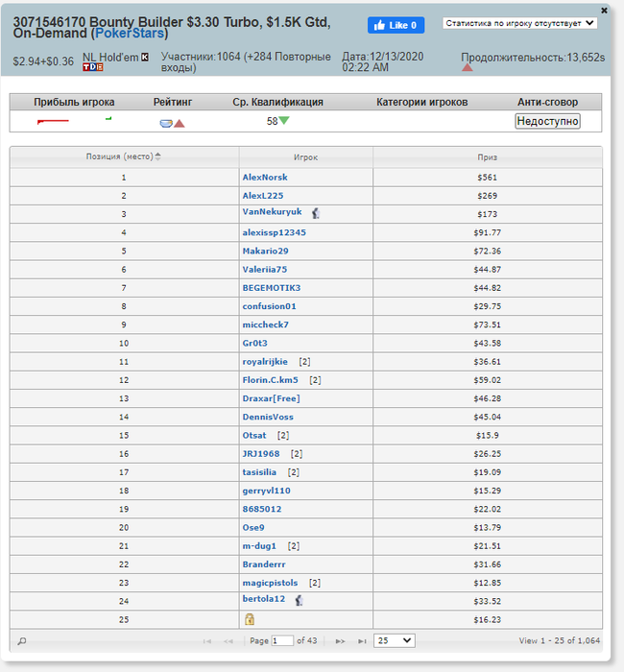This screenshot has height=672, width=624.
Task: Go to previous page of results
Action: click(x=228, y=641)
